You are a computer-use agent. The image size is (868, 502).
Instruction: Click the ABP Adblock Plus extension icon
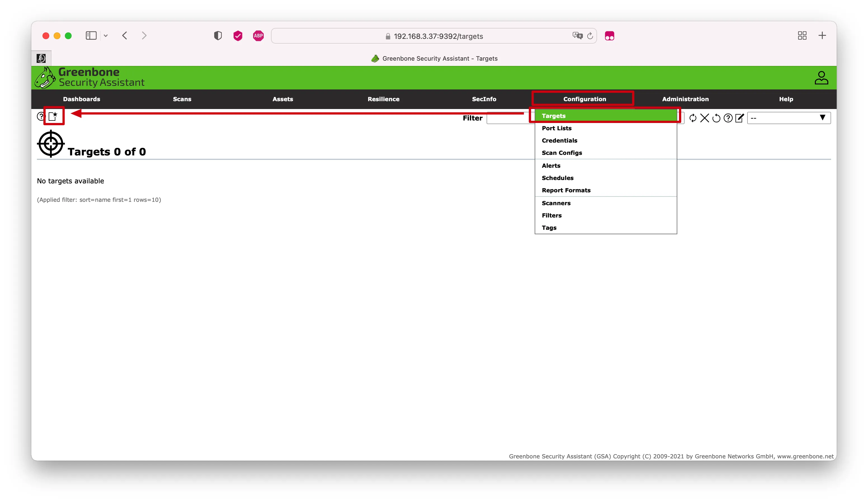click(x=258, y=36)
